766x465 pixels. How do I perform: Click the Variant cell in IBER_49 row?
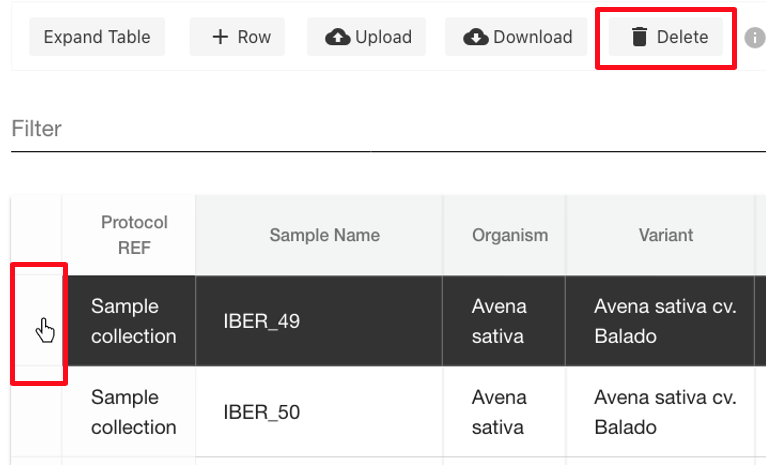coord(660,321)
